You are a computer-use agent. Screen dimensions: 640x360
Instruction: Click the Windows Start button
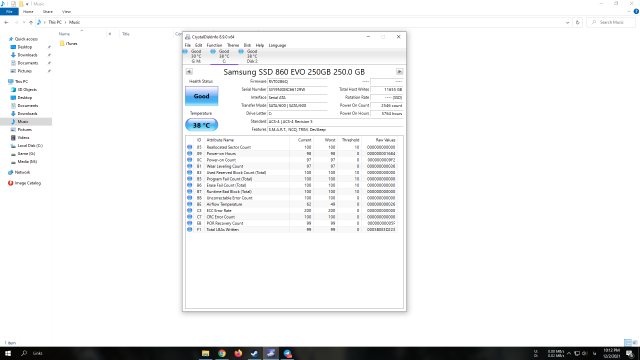click(x=8, y=353)
